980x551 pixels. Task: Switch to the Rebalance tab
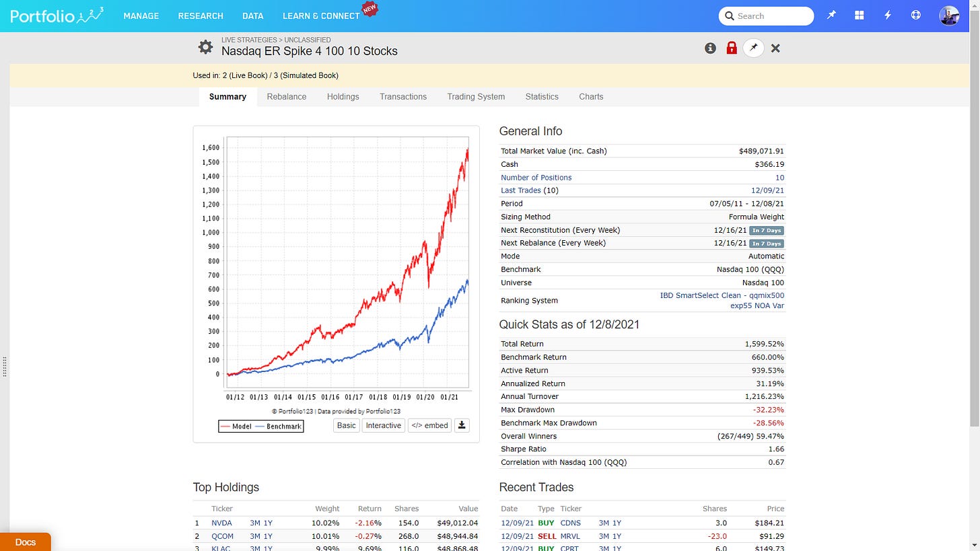pos(287,96)
